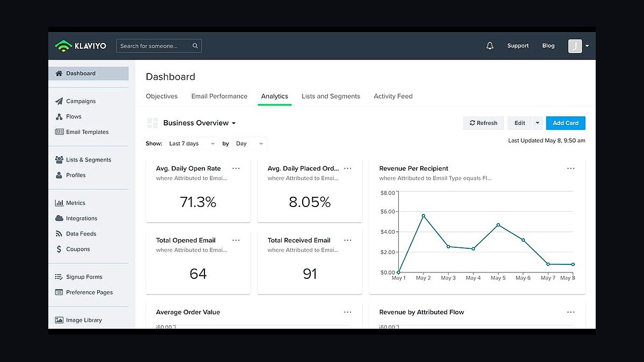Expand the Business Overview dropdown

(200, 123)
